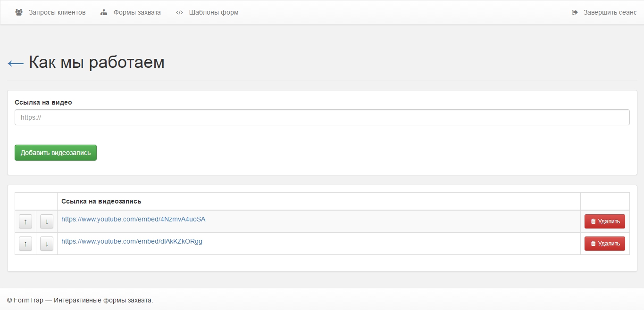Screen dimensions: 644x310
Task: Open the Формы захвата menu item
Action: click(137, 12)
